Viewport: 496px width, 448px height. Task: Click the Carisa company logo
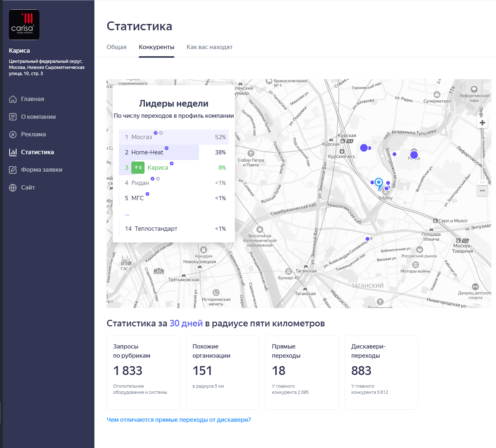24,25
